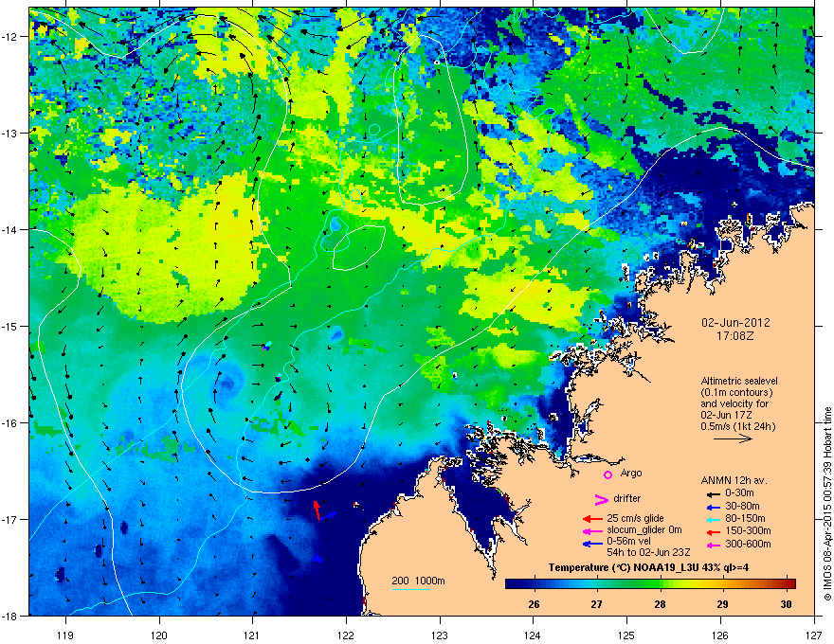The width and height of the screenshot is (834, 644).
Task: Click the date label 02-Jun-2012
Action: [x=735, y=323]
